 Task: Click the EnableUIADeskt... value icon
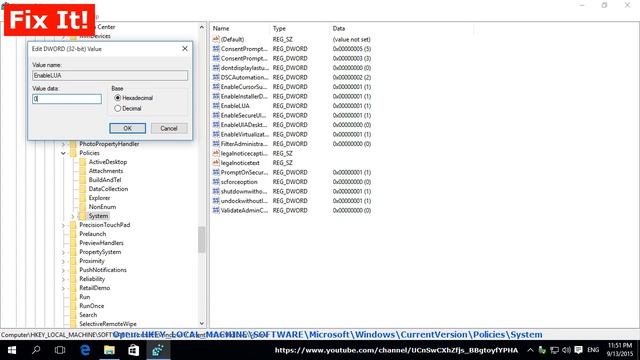click(216, 124)
